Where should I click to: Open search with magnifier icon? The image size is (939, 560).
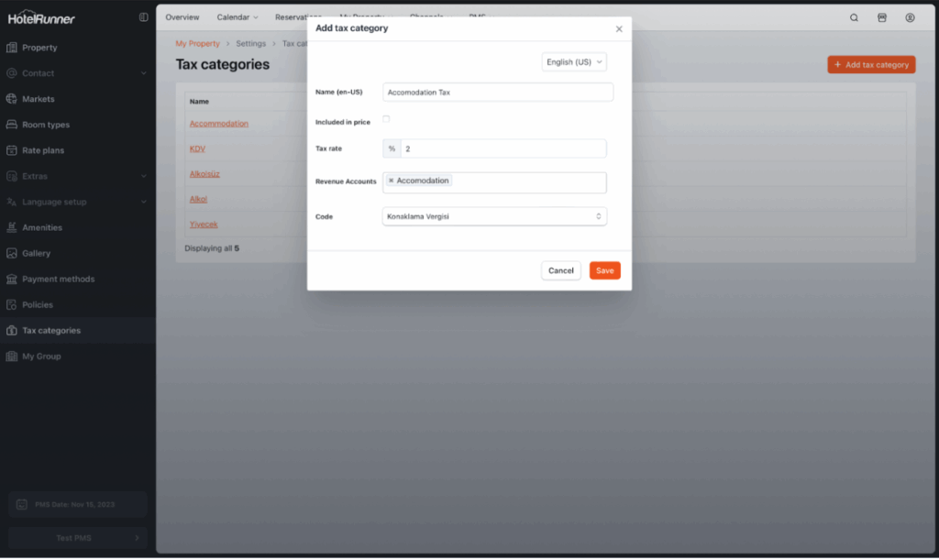coord(854,17)
